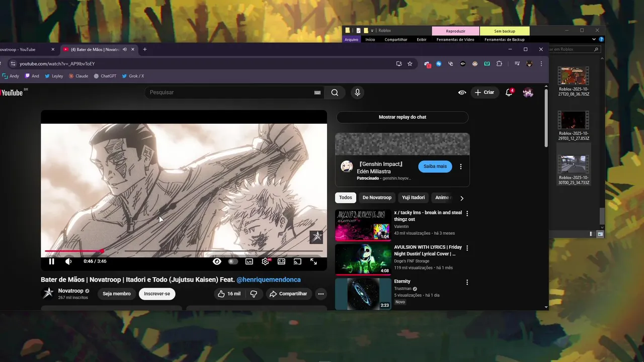
Task: Click the Criar button
Action: pos(485,93)
